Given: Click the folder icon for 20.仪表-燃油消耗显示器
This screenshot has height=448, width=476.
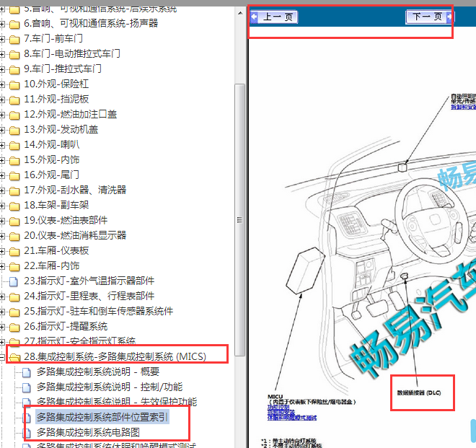Looking at the screenshot, I should point(14,237).
